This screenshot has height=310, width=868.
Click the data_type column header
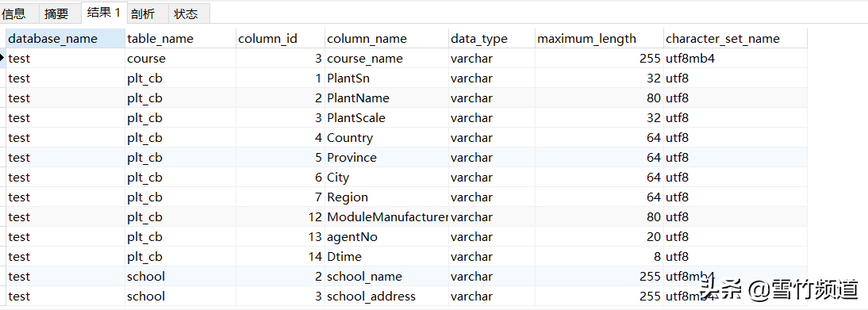click(492, 39)
